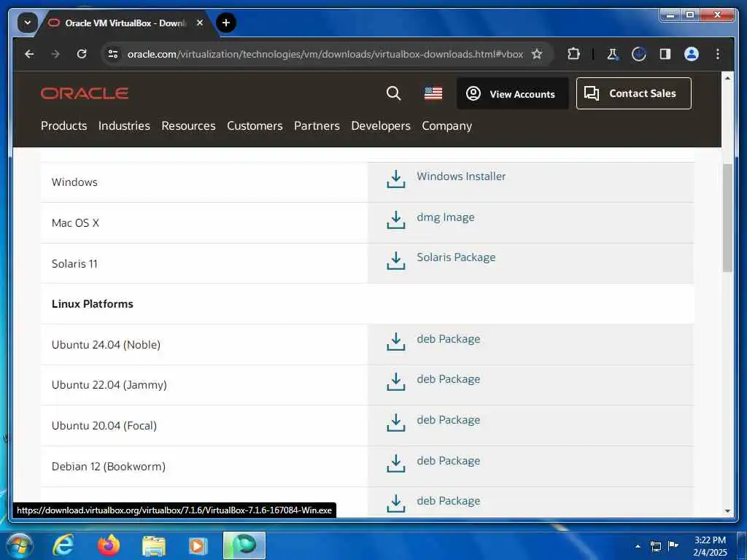Image resolution: width=747 pixels, height=560 pixels.
Task: Click download icon for Ubuntu 24.04 (Noble)
Action: [396, 342]
